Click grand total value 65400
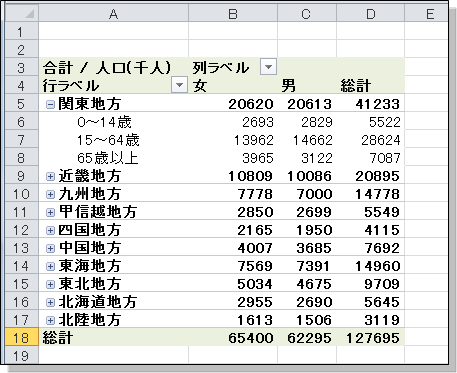The image size is (457, 373). tap(251, 338)
